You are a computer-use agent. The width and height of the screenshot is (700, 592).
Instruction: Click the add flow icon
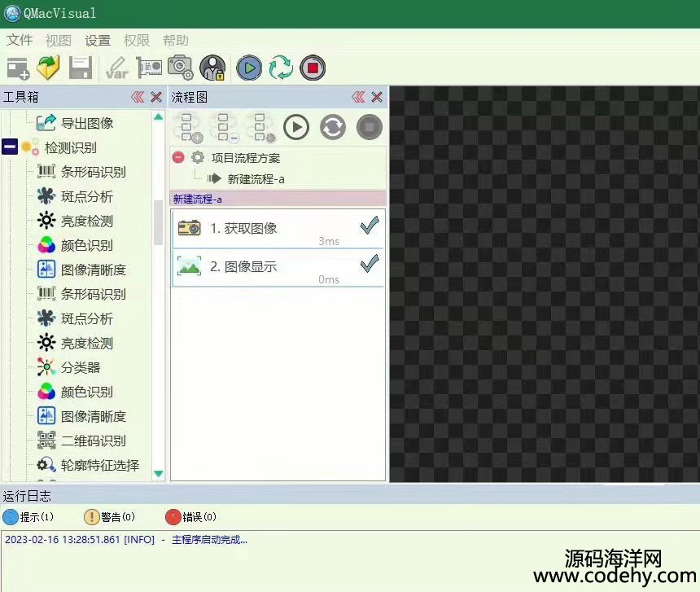coord(189,128)
